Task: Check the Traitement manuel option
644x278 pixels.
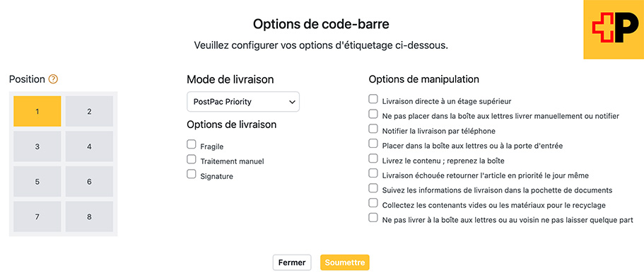Action: pos(192,159)
